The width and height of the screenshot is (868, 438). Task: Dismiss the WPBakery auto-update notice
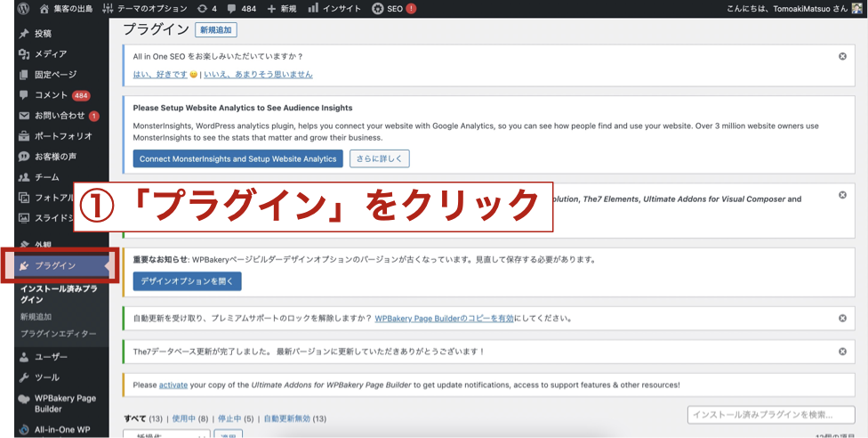(x=842, y=318)
